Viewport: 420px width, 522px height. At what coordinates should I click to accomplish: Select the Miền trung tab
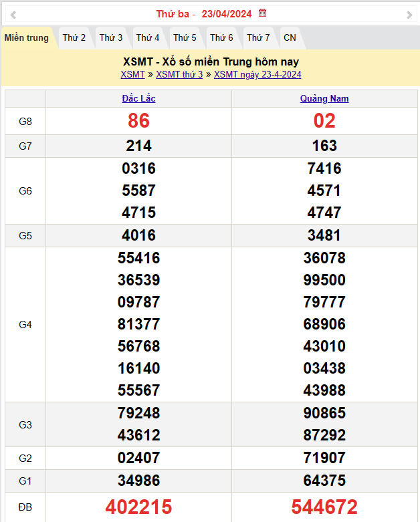coord(27,38)
